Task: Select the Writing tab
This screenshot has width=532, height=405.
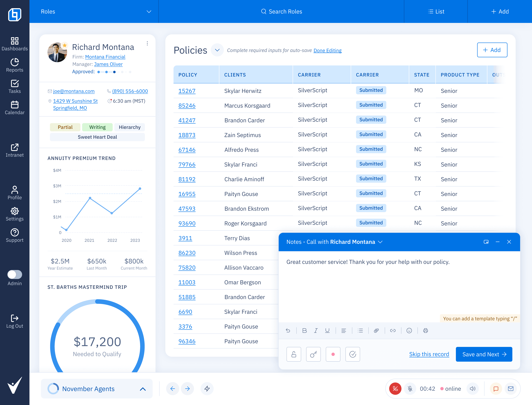Action: tap(97, 127)
